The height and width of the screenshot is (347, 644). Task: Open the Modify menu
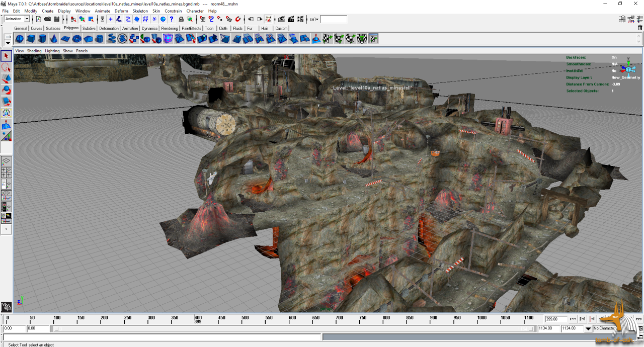(31, 11)
